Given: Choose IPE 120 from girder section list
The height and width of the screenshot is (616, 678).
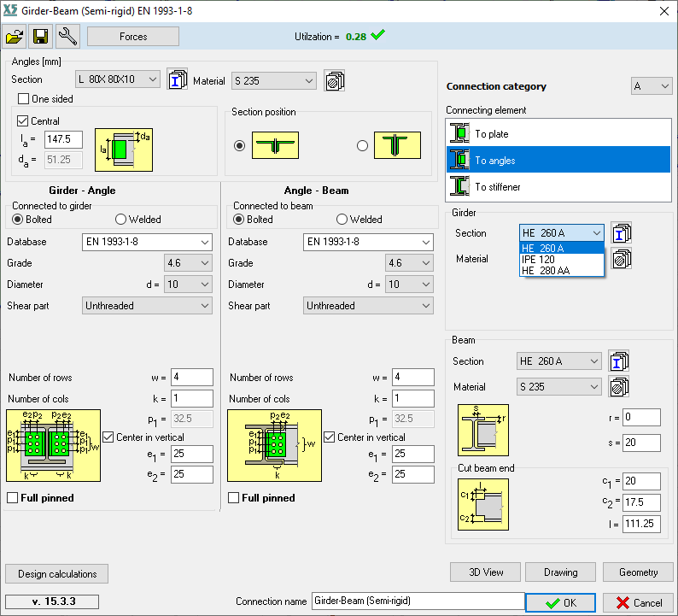Looking at the screenshot, I should pyautogui.click(x=562, y=259).
